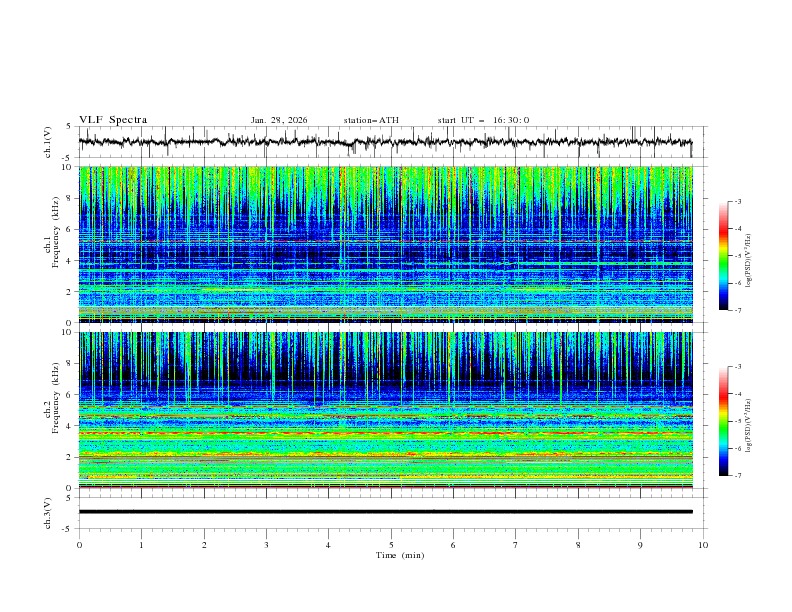The height and width of the screenshot is (612, 792).
Task: Click the "5" tick on ch.1(V) axis
Action: pos(70,127)
